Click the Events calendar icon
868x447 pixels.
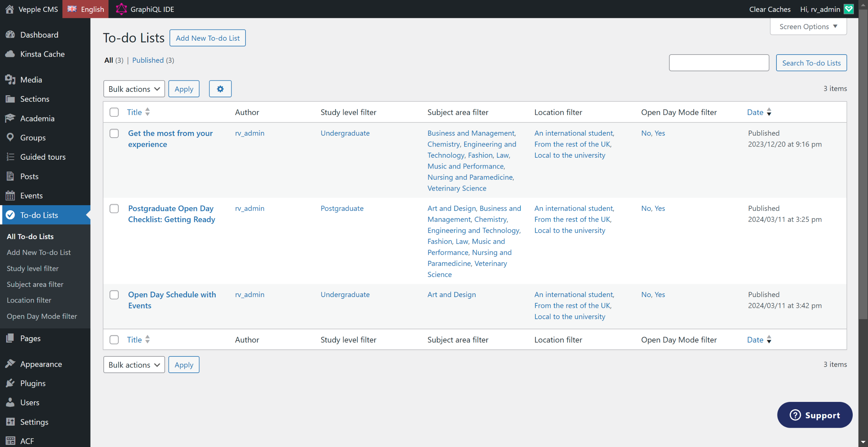click(x=10, y=195)
